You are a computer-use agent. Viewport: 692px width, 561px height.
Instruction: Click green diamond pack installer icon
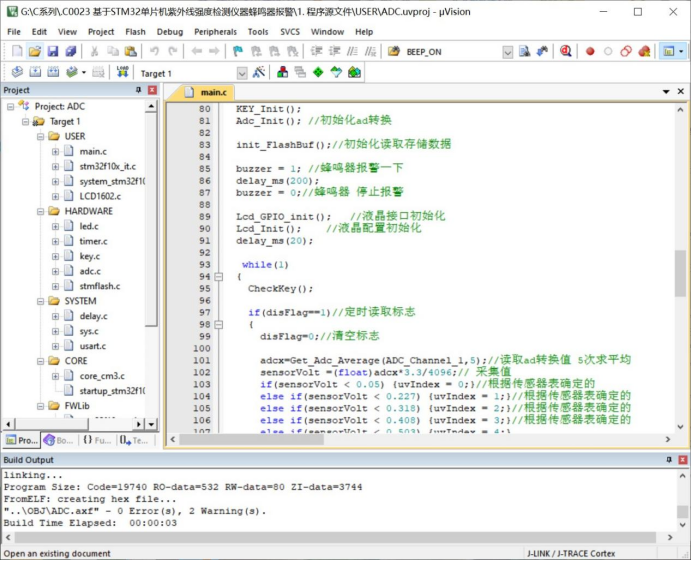coord(318,72)
